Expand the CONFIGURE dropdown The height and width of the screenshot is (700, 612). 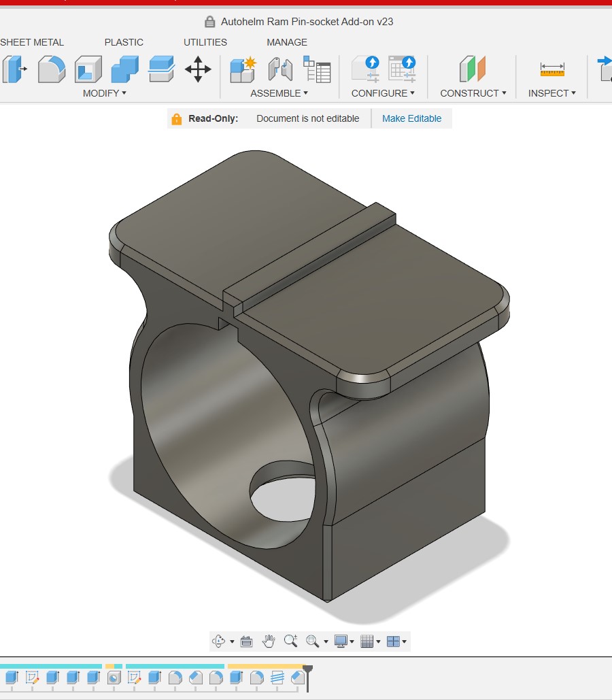[383, 93]
